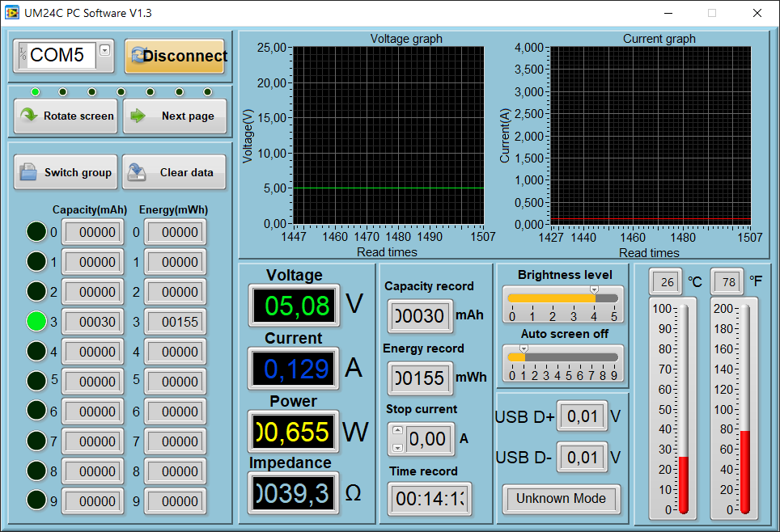Set Brightness level slider to 2
This screenshot has height=532, width=780.
point(552,298)
